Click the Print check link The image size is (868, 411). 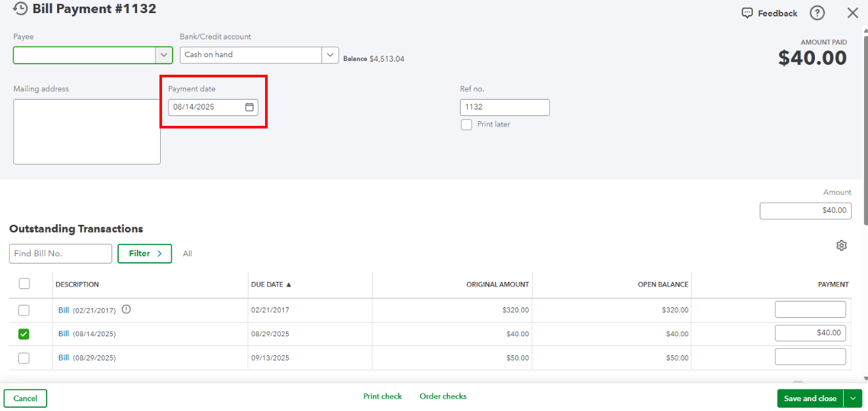click(x=382, y=397)
